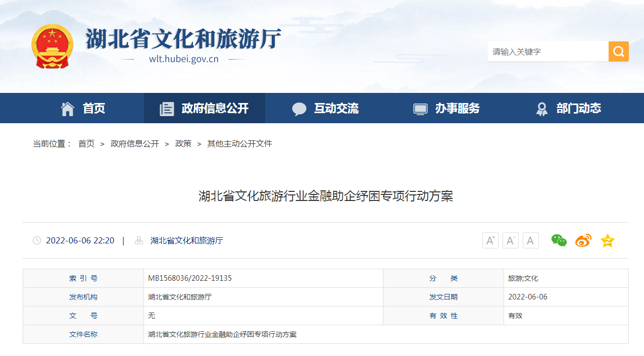Click 其他主动公开文件 breadcrumb link
The image size is (644, 356).
[239, 144]
